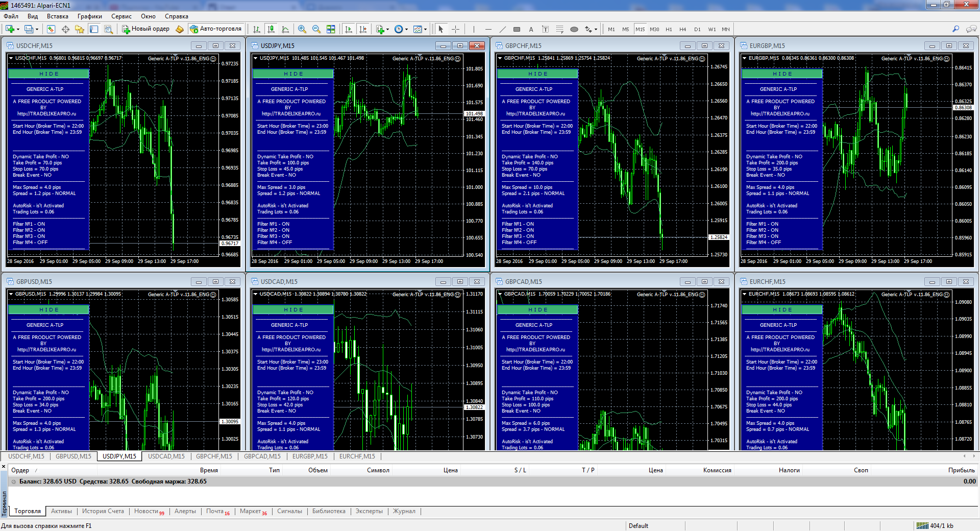Toggle chart shift from right edge
980x531 pixels.
pyautogui.click(x=363, y=29)
